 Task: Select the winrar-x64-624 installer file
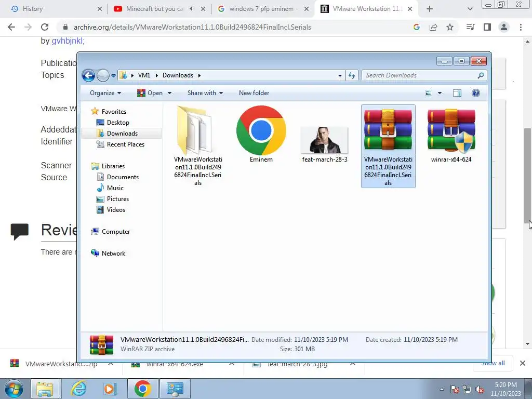point(451,136)
